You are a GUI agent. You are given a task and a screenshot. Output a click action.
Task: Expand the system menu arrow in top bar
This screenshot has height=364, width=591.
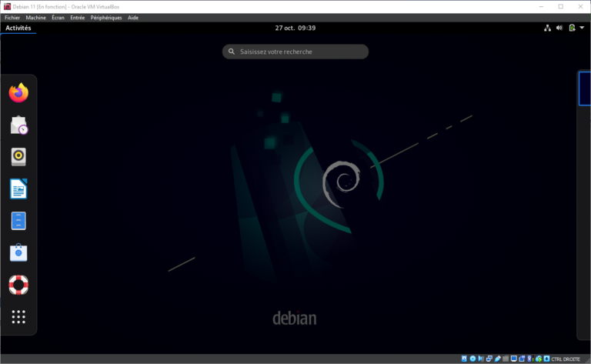pos(582,28)
